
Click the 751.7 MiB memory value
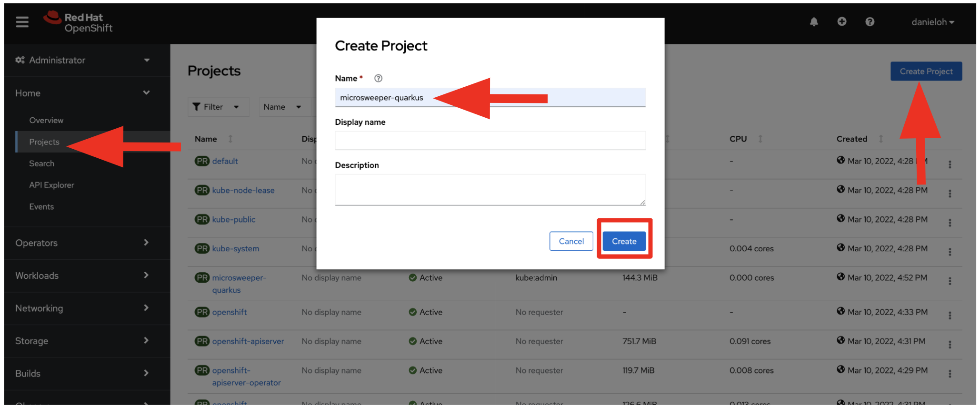639,341
